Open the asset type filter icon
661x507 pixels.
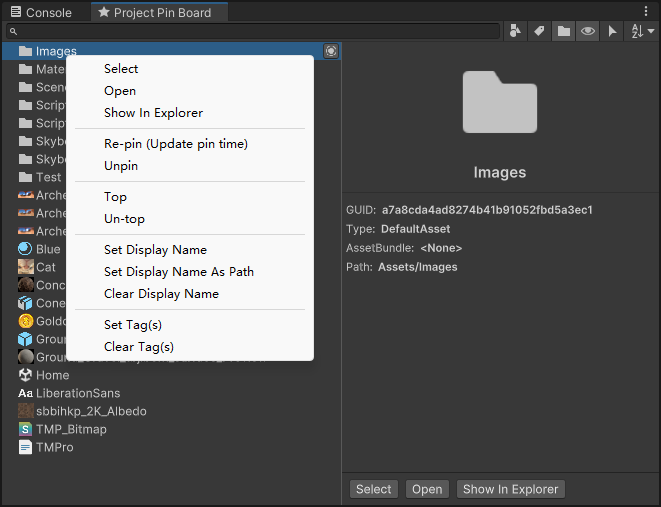pyautogui.click(x=515, y=31)
